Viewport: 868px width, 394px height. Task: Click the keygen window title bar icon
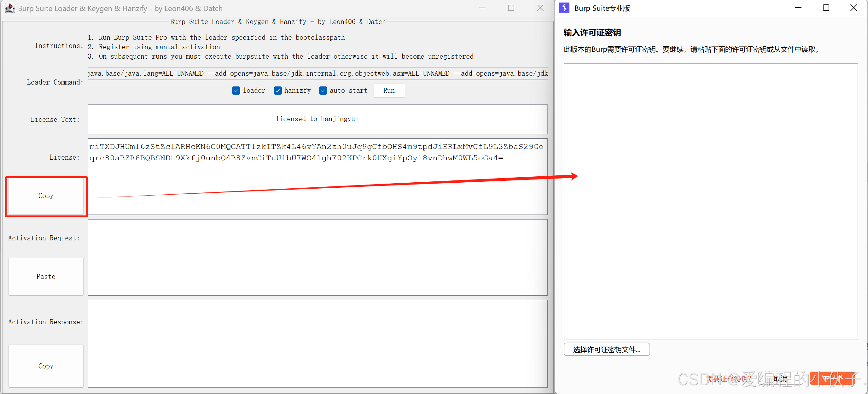coord(10,8)
